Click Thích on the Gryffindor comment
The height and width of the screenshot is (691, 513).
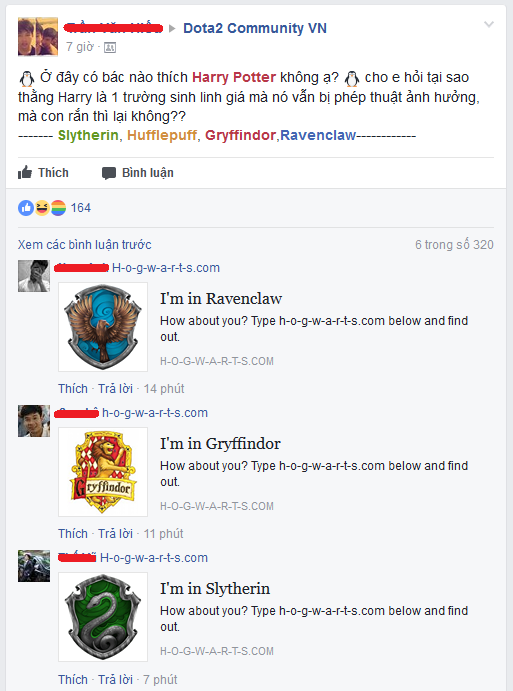coord(73,534)
